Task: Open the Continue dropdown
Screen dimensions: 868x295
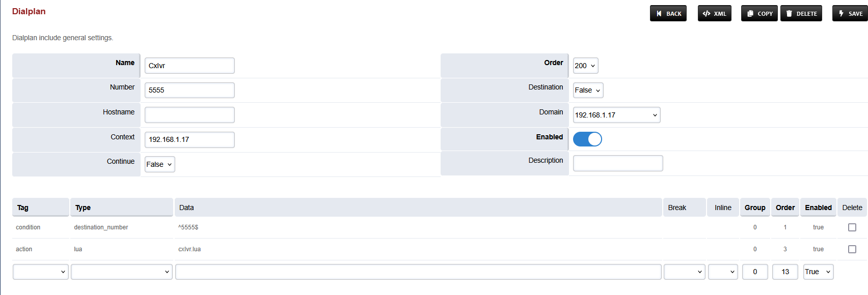Action: click(x=159, y=164)
